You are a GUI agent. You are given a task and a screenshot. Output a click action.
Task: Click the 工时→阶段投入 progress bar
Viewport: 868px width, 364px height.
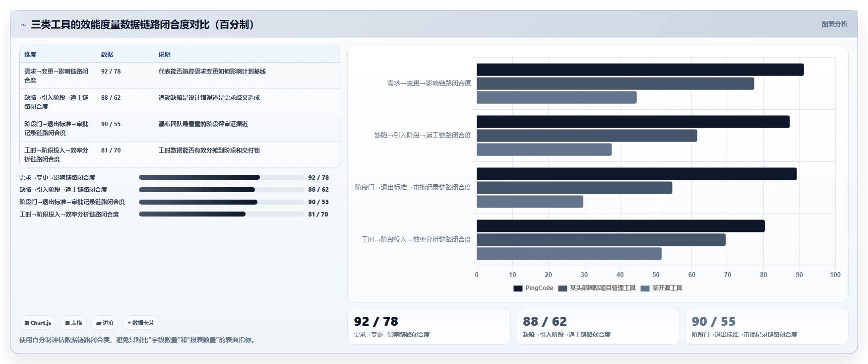[222, 214]
